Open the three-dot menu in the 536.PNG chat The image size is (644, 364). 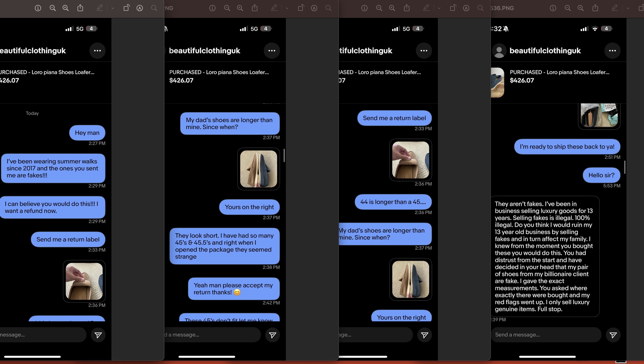coord(613,51)
